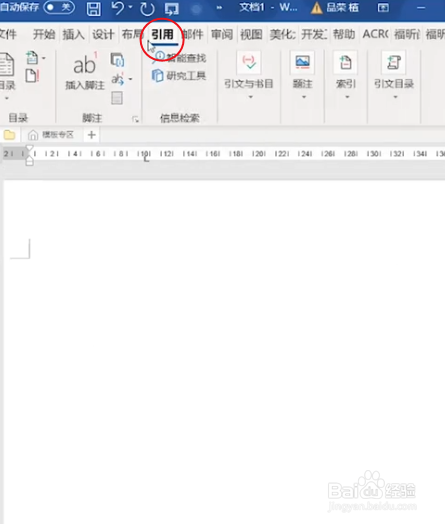Click the Save icon in title bar
This screenshot has width=445, height=524.
click(x=94, y=8)
